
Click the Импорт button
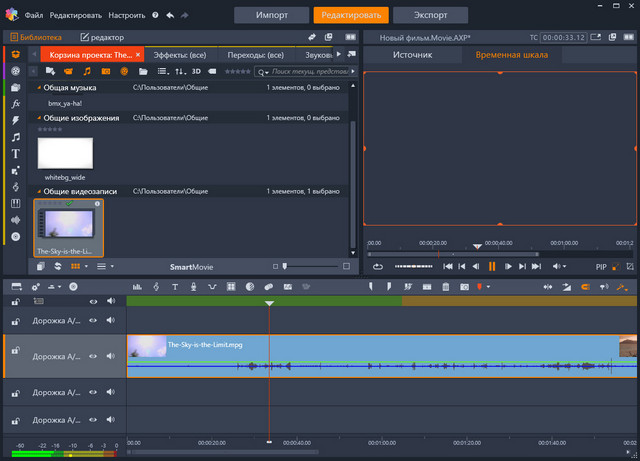pos(271,15)
